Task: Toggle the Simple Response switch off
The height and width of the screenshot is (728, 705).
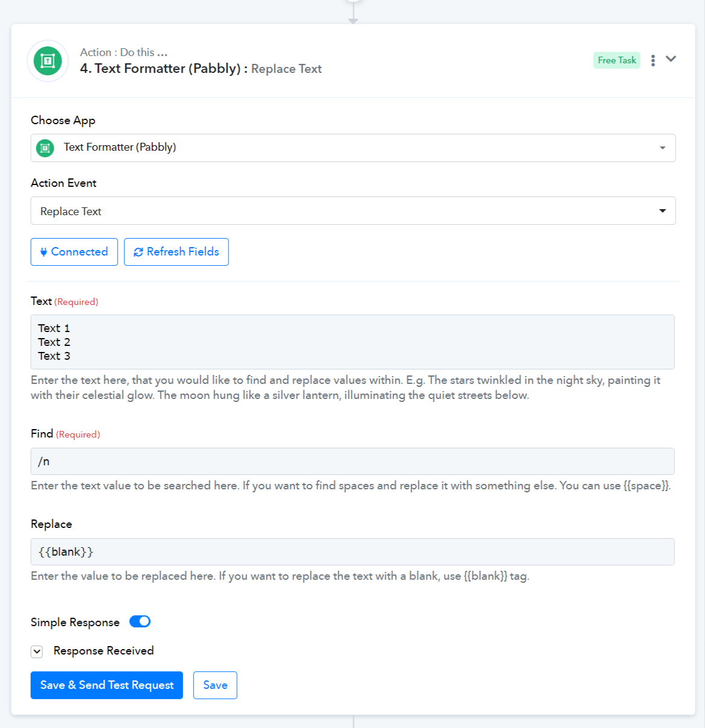Action: (140, 621)
